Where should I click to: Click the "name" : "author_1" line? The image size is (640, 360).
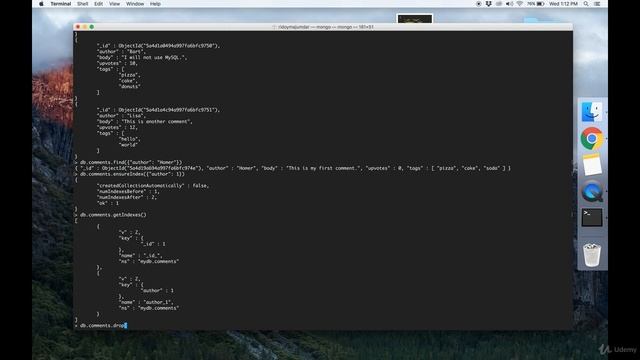point(146,302)
